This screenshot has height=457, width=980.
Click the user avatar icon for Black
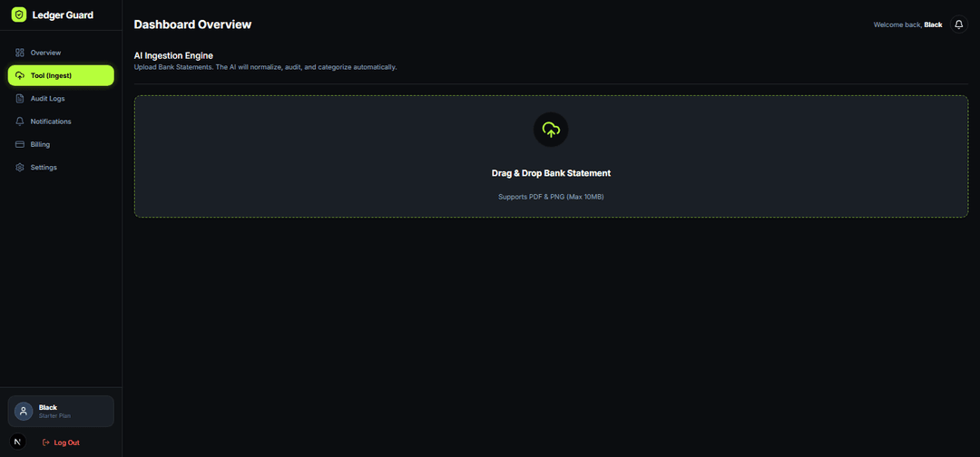24,412
